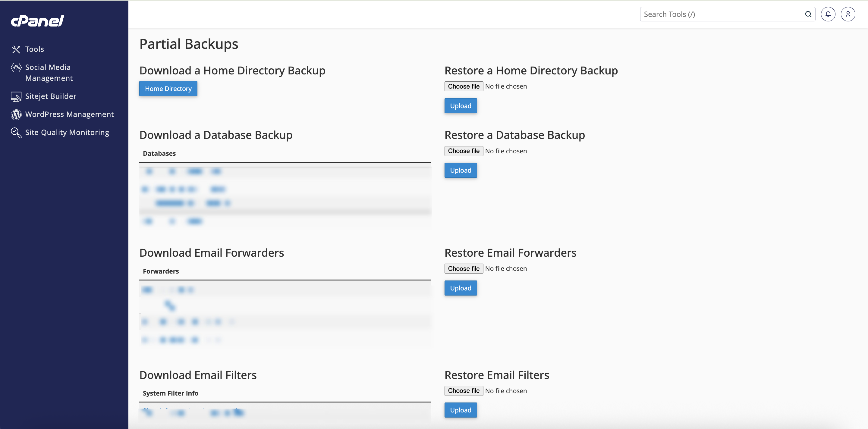Image resolution: width=868 pixels, height=429 pixels.
Task: Click the search magnifier icon
Action: pyautogui.click(x=808, y=14)
